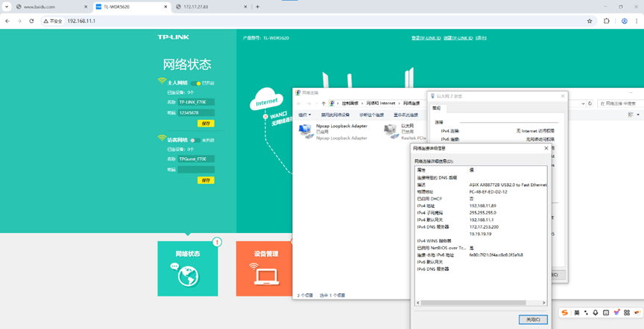Close the Ethernet 2 status dialog
644x329 pixels.
(563, 96)
